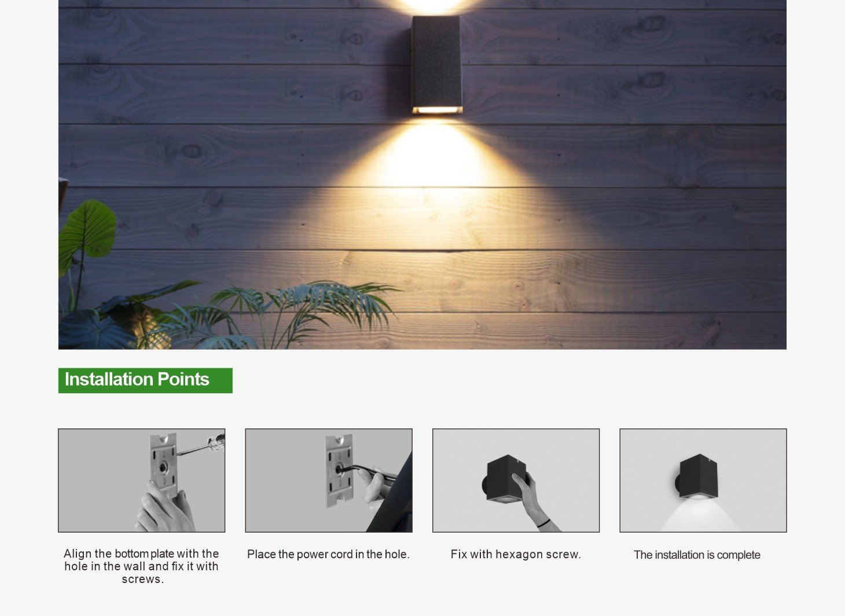
Task: Click the light cone beneath installed lamp
Action: [x=699, y=515]
